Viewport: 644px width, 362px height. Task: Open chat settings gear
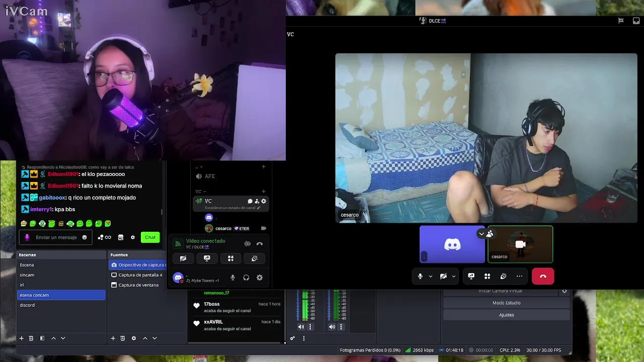coord(133,237)
